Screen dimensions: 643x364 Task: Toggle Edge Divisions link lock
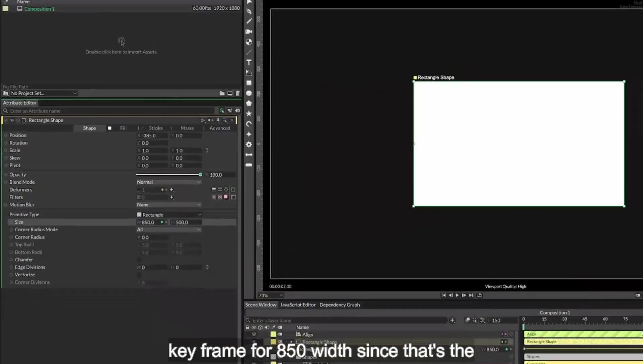point(207,267)
